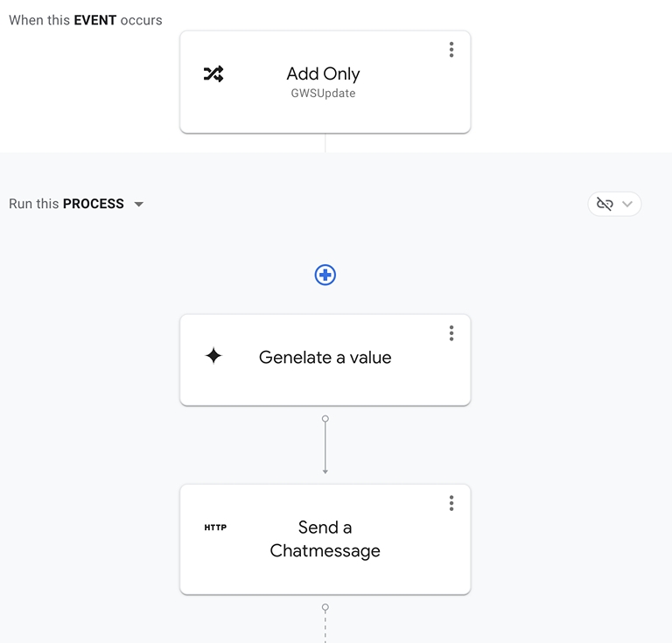Click the GWSUpdate table label

[323, 94]
